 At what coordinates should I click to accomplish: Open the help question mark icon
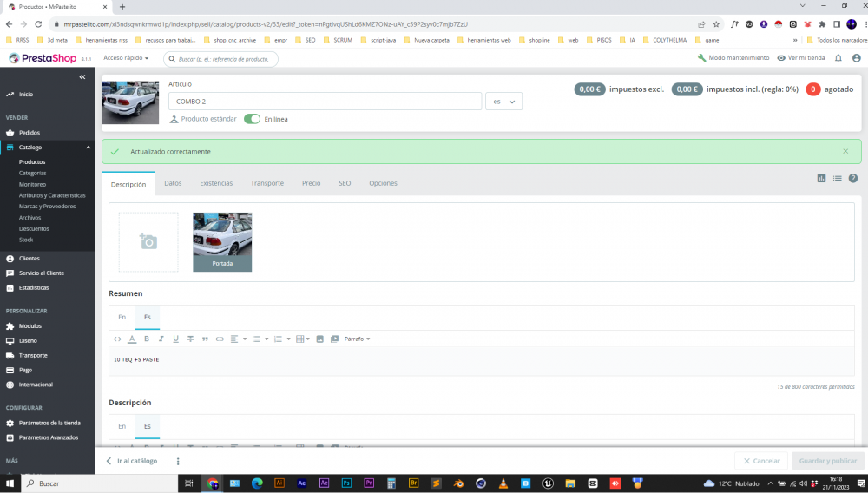point(853,178)
